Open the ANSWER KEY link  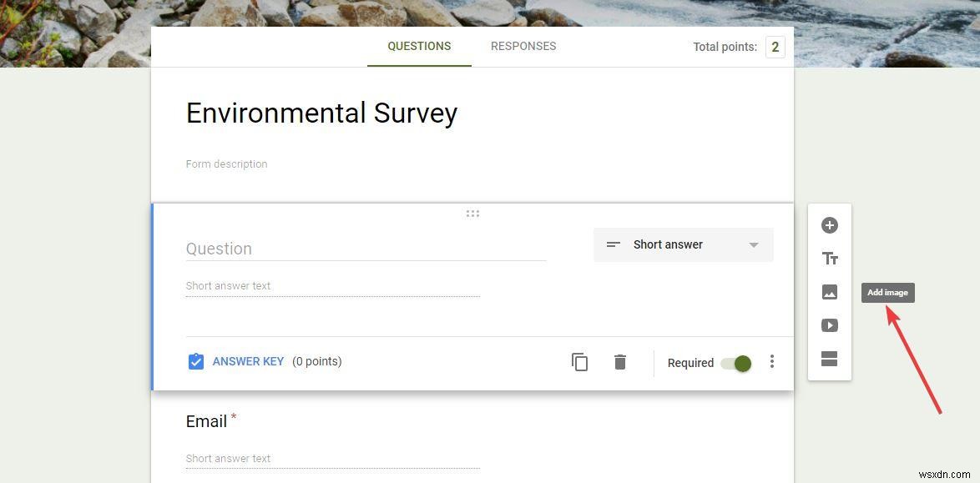248,362
